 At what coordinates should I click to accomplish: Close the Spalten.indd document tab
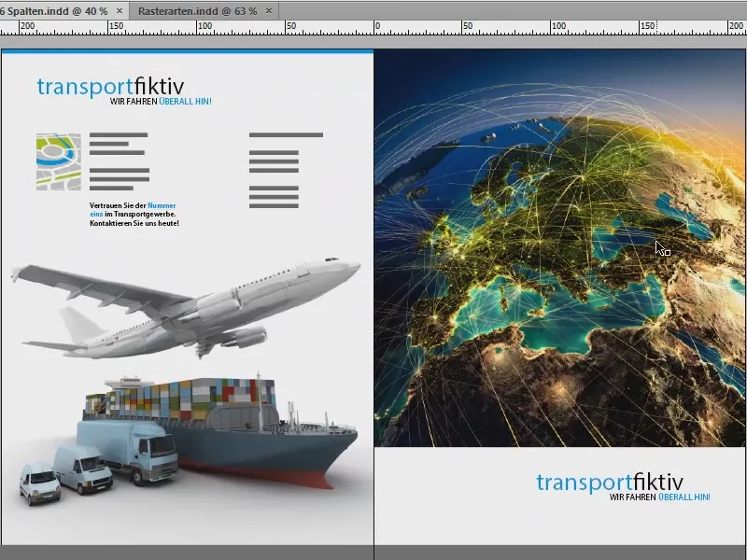click(120, 10)
